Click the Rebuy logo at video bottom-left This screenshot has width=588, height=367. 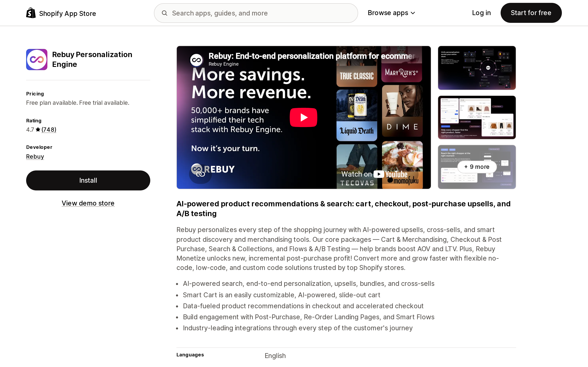click(x=213, y=169)
